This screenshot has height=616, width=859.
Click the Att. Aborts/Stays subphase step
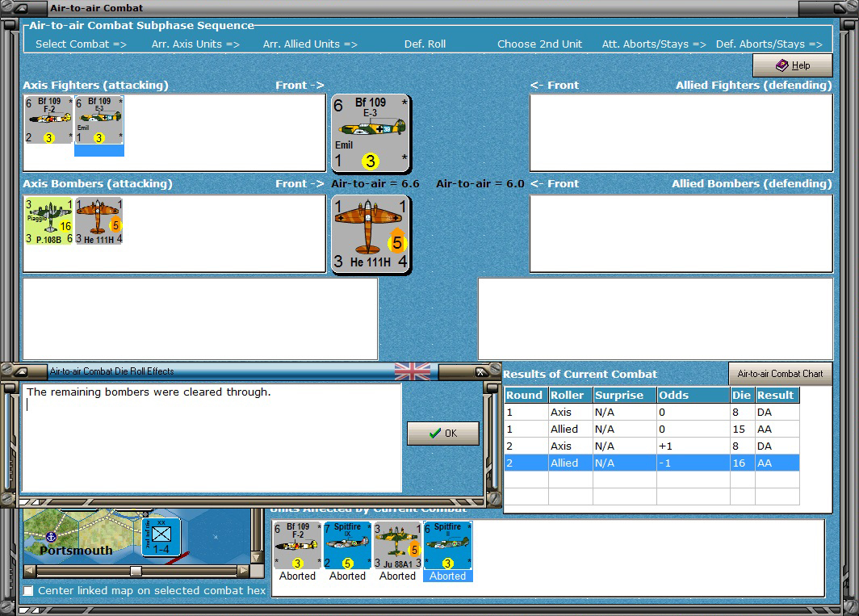pos(654,44)
